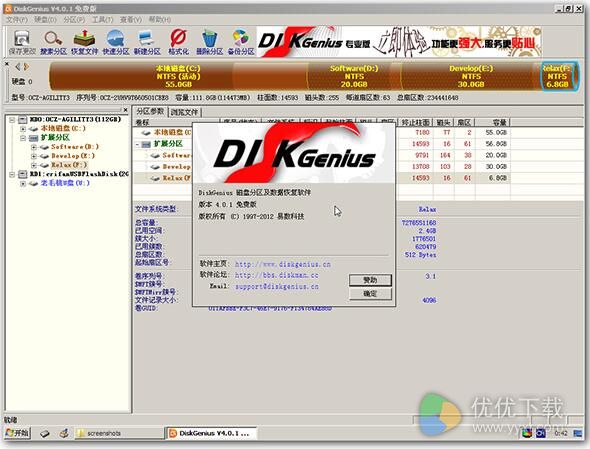The width and height of the screenshot is (590, 449).
Task: Choose the Format toolbar icon
Action: (178, 43)
